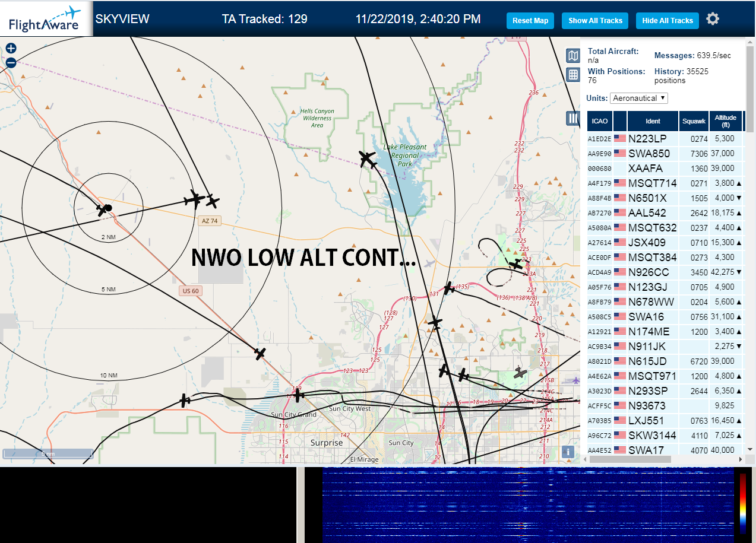The height and width of the screenshot is (543, 756).
Task: Click the TA Tracked: 129 text
Action: [x=264, y=19]
